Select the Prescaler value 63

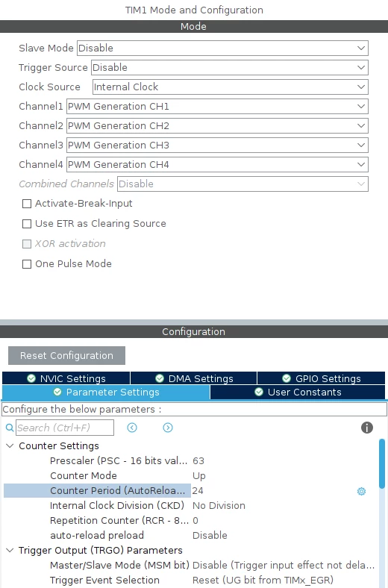[198, 461]
